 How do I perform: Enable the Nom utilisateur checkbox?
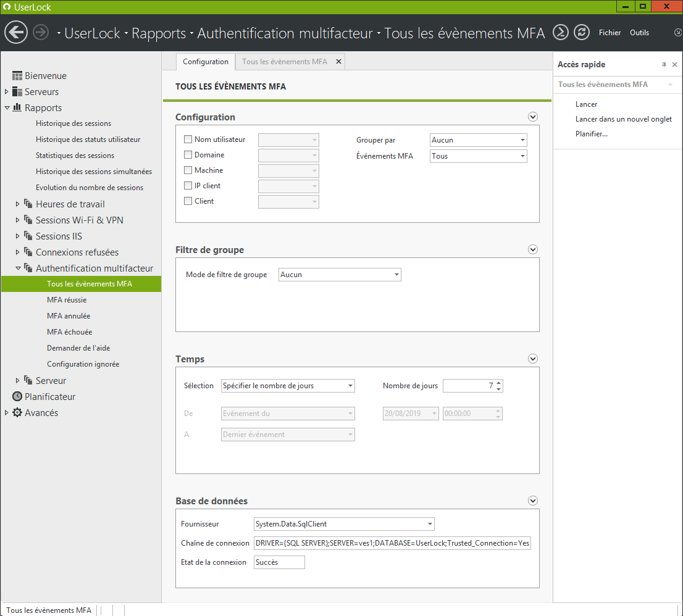tap(188, 139)
